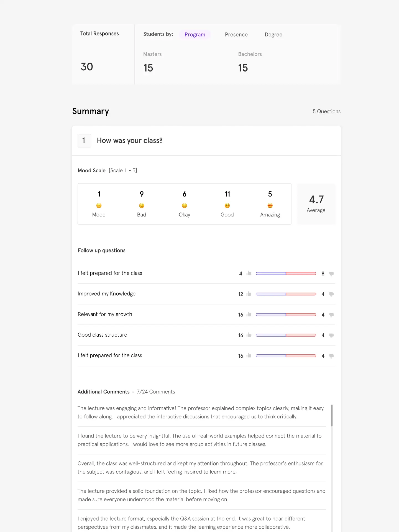Click the ratio bar for Relevant for my growth

click(286, 314)
